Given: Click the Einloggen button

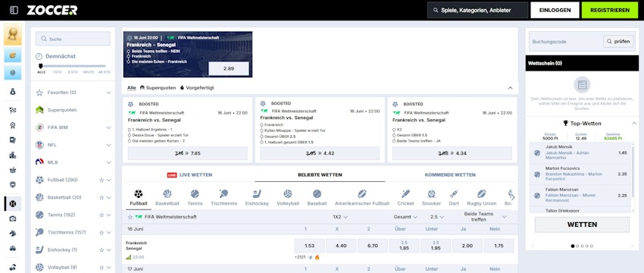Looking at the screenshot, I should pyautogui.click(x=555, y=11).
